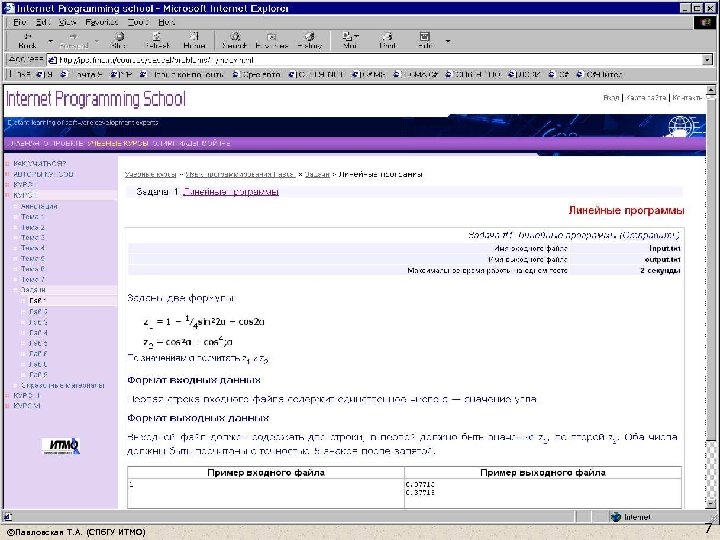Click the Internet Programming School site title

coord(96,99)
